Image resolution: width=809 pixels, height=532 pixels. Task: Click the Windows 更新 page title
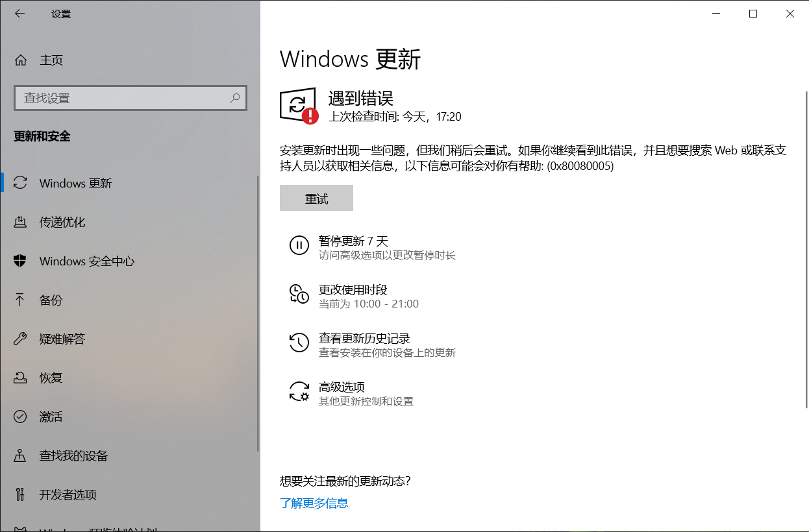click(x=351, y=59)
